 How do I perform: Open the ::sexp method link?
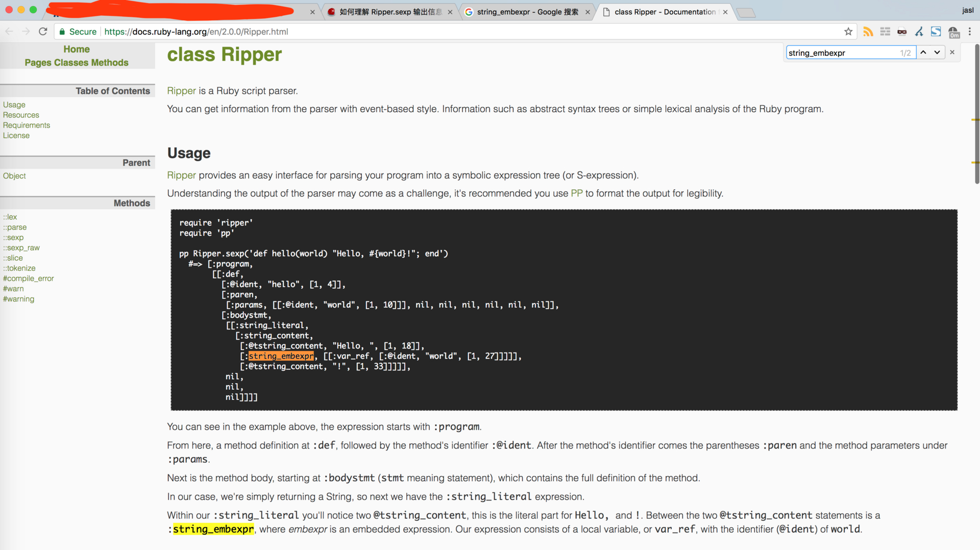(x=13, y=237)
